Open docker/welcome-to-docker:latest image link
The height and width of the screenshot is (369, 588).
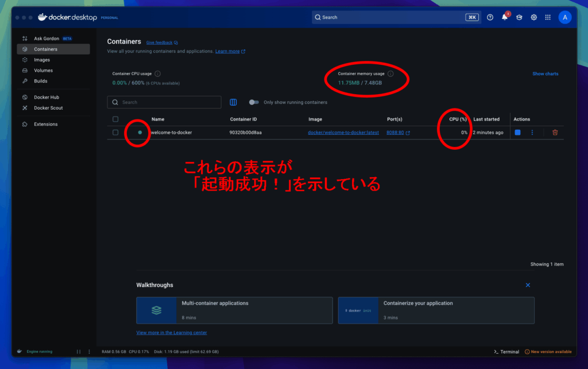tap(343, 133)
